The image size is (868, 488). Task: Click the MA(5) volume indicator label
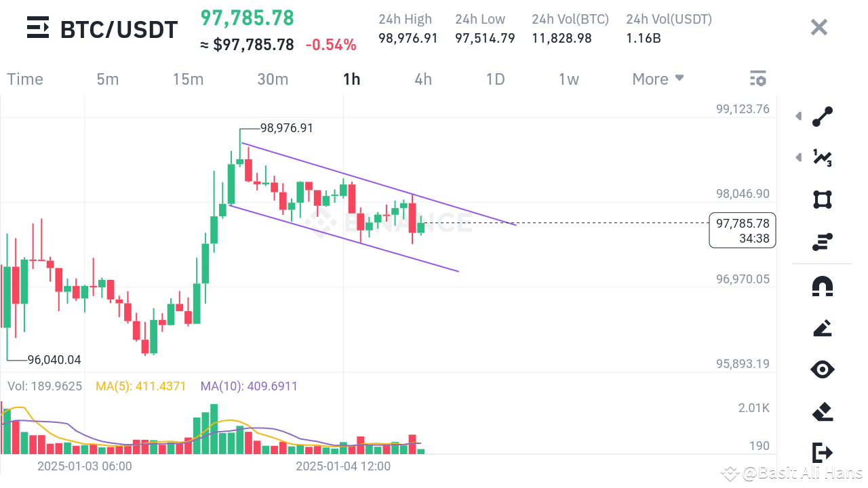pos(141,386)
